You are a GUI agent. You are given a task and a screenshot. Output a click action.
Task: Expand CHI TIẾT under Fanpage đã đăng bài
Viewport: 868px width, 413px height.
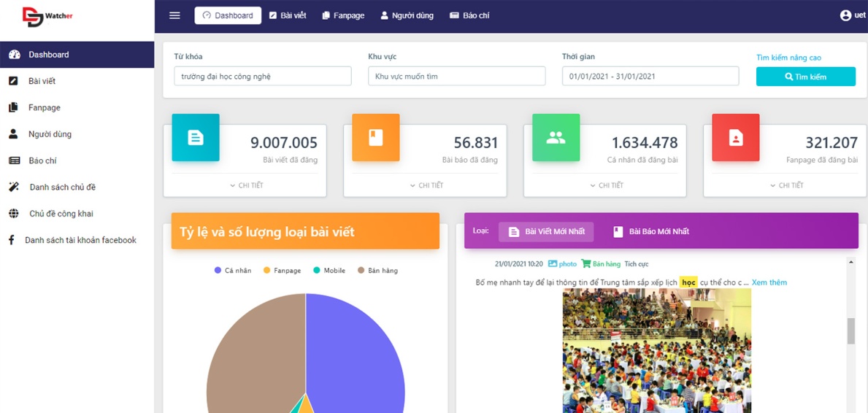point(786,185)
